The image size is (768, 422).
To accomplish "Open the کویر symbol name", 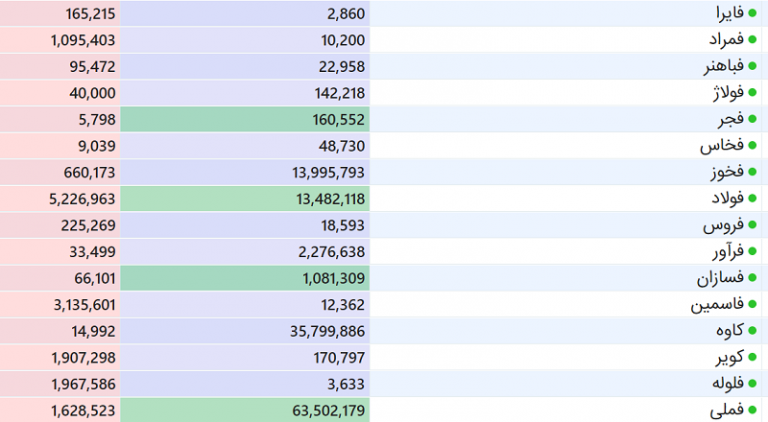I will coord(729,357).
